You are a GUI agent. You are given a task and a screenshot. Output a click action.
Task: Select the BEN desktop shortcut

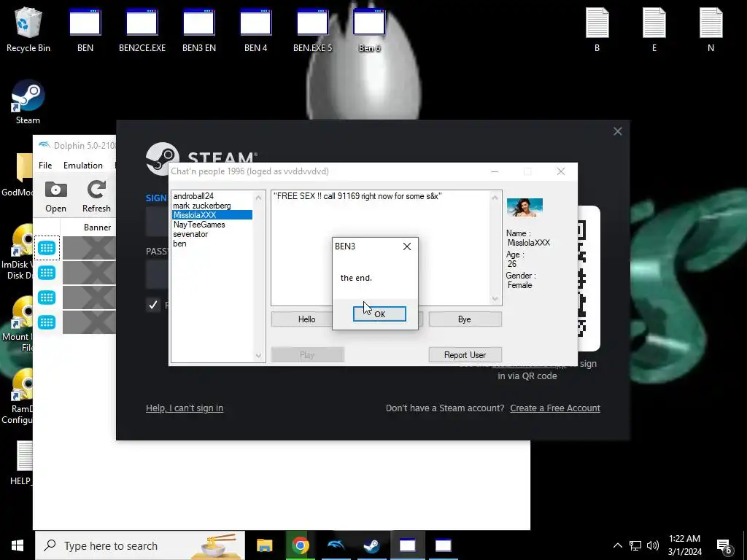[x=85, y=29]
